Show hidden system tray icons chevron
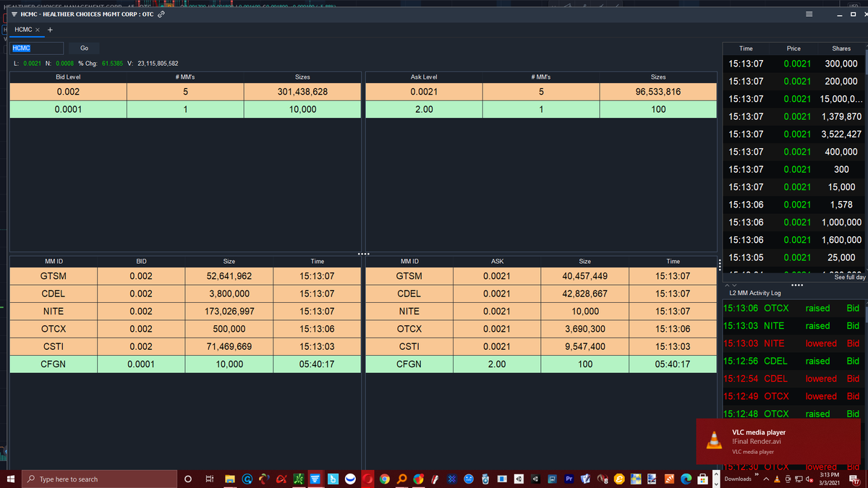The width and height of the screenshot is (868, 488). click(766, 479)
